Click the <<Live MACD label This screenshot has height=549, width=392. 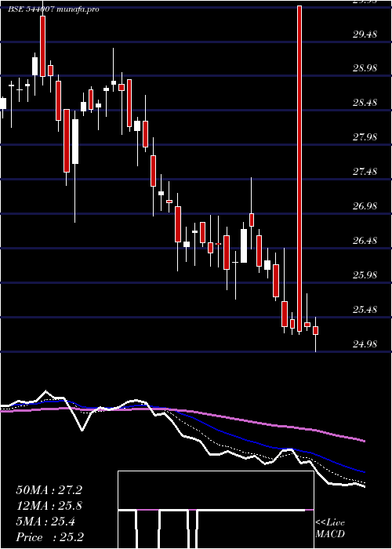click(330, 529)
